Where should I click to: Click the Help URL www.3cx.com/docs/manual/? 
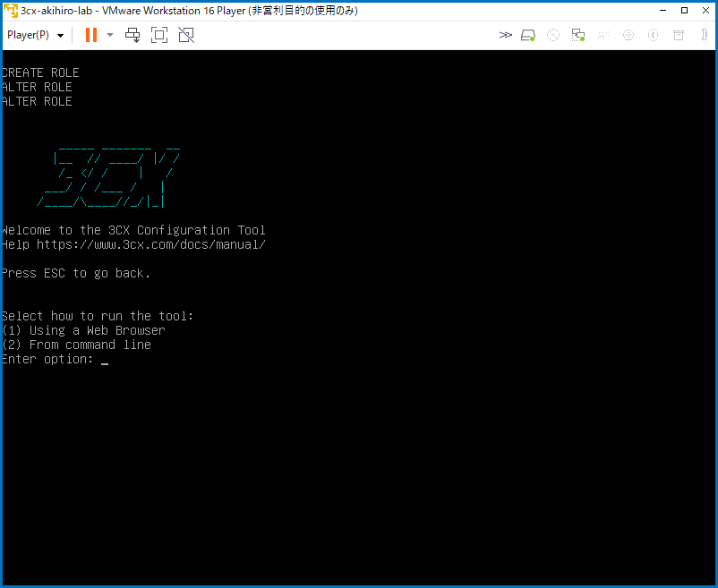151,245
